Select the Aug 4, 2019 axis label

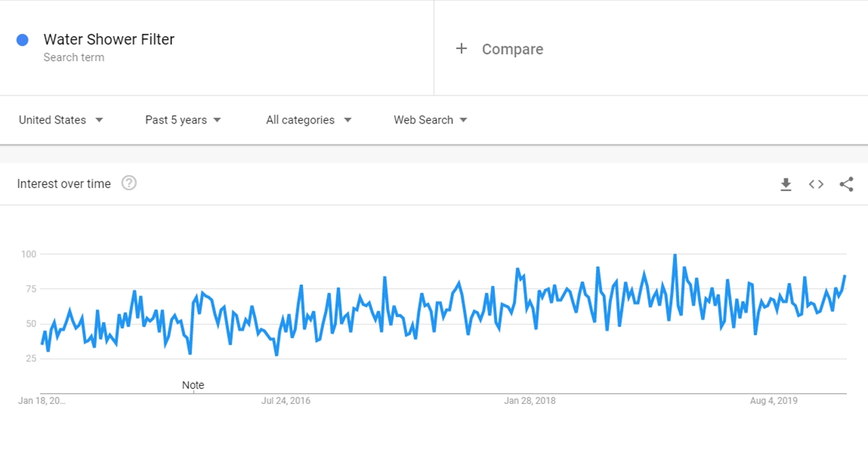click(x=774, y=400)
